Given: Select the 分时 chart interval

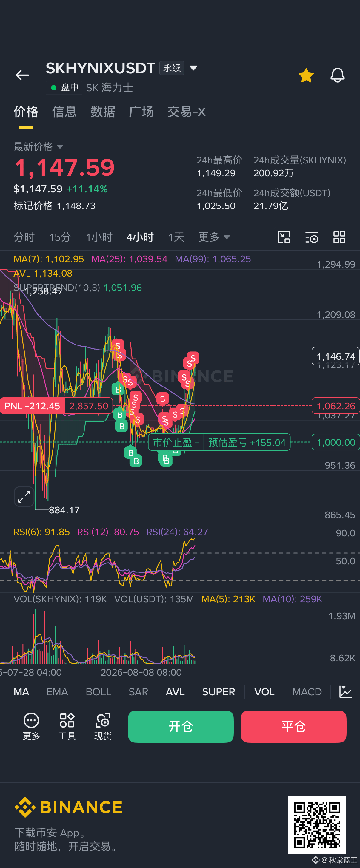Looking at the screenshot, I should click(x=24, y=237).
